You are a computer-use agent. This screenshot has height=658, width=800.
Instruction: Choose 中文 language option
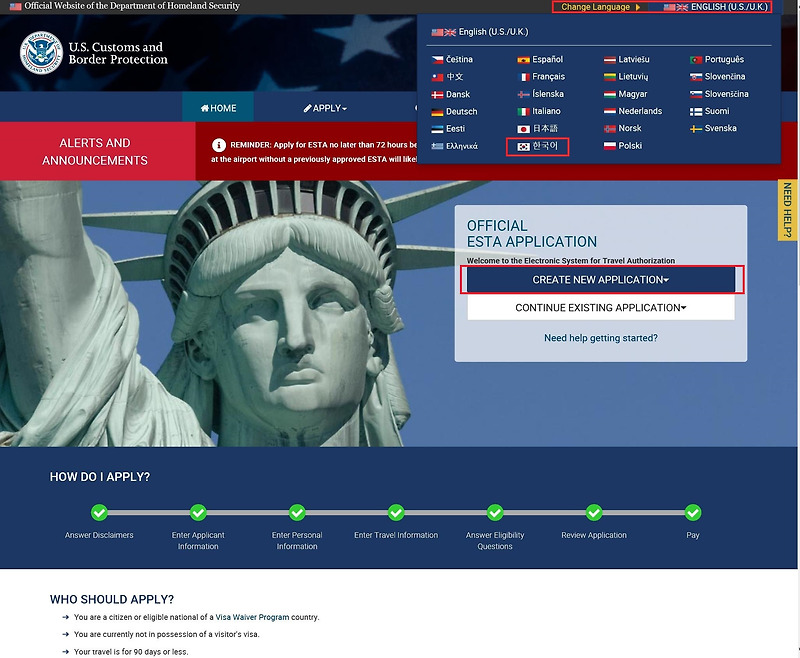tap(447, 77)
